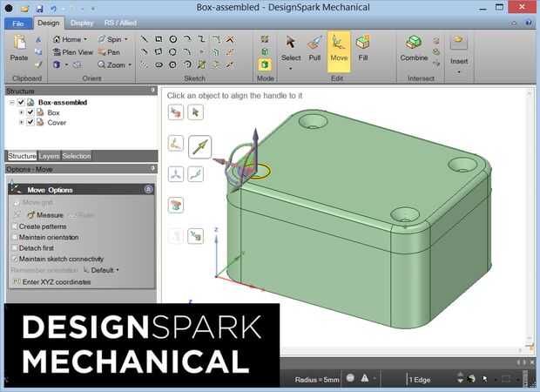Viewport: 540px width, 392px height.
Task: Expand the Cover tree node
Action: point(22,122)
